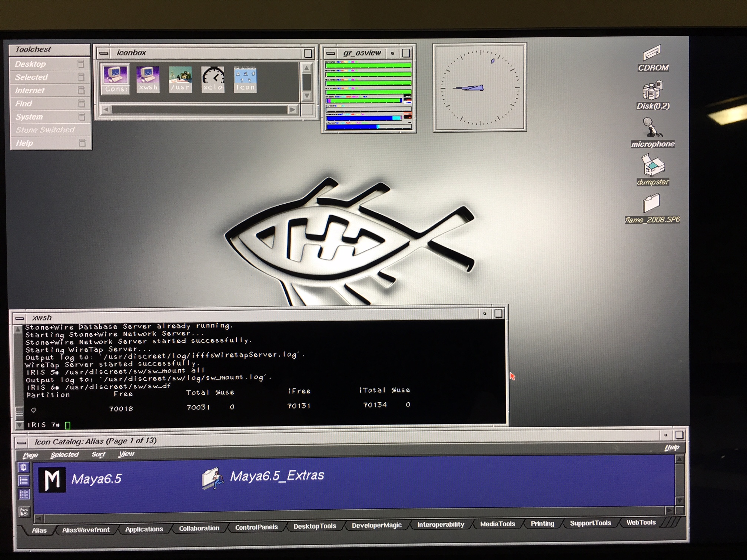Open the Page menu in Icon Catalog
This screenshot has height=560, width=747.
pyautogui.click(x=30, y=455)
